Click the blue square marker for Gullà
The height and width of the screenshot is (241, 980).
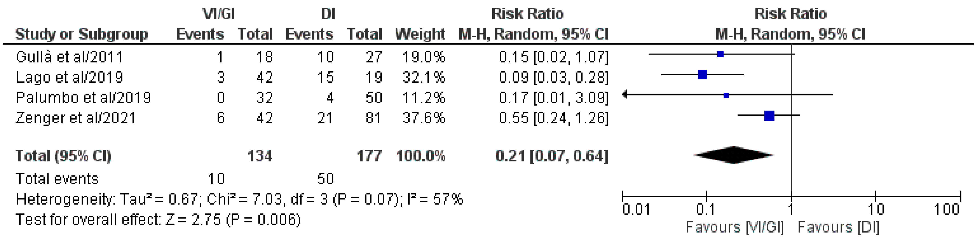coord(720,54)
